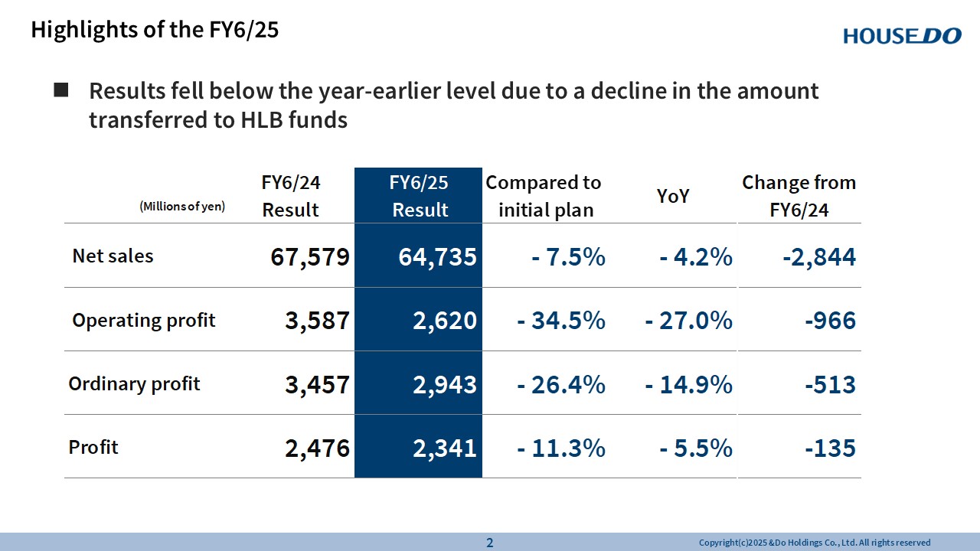980x551 pixels.
Task: Select the Profit row label
Action: pyautogui.click(x=93, y=447)
